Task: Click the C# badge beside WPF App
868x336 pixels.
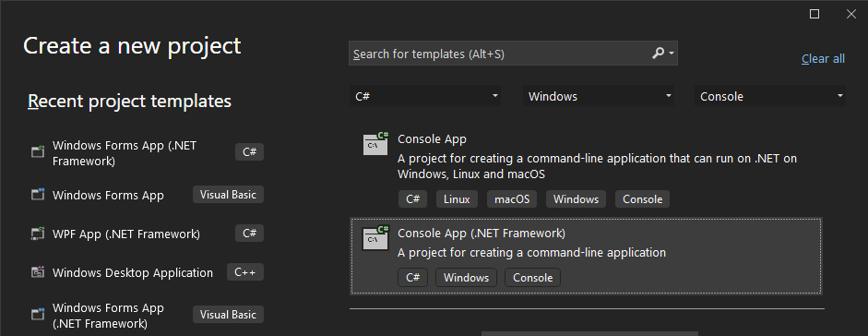Action: point(249,234)
